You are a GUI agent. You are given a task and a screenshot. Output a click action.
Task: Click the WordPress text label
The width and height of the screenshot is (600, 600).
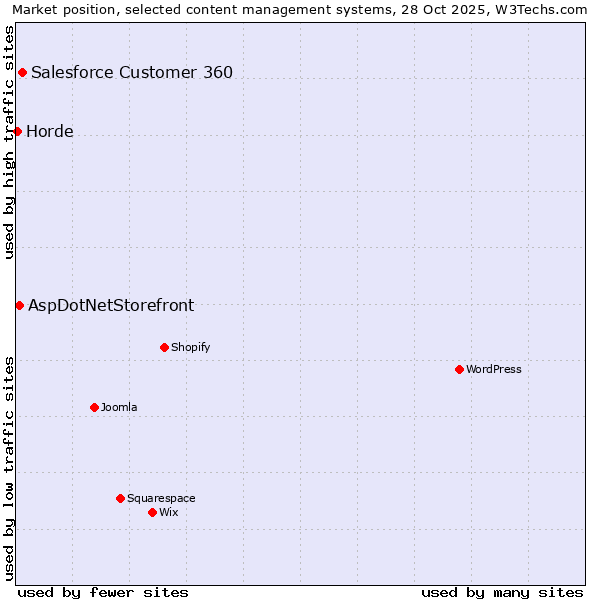(494, 369)
